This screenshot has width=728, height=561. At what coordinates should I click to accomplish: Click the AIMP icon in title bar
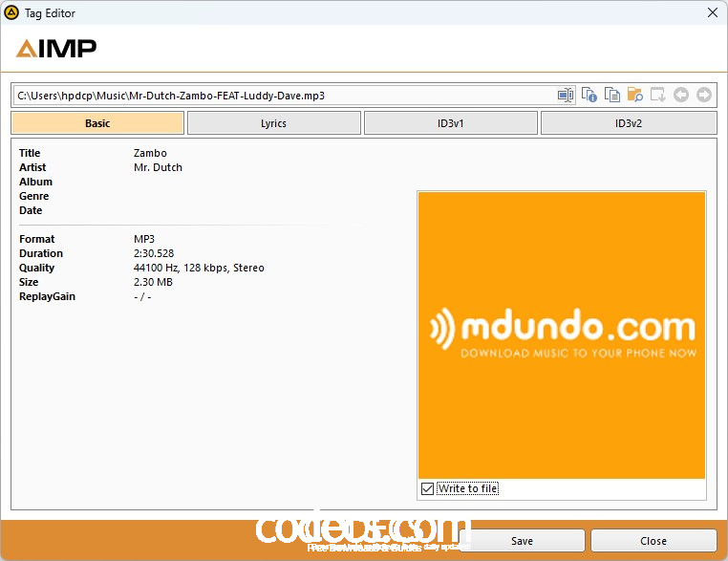click(x=11, y=12)
